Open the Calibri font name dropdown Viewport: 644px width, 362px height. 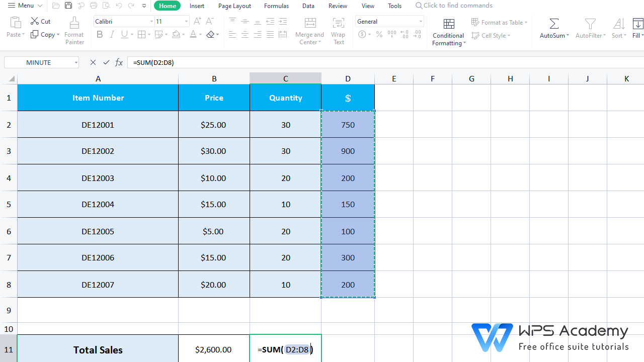tap(151, 22)
